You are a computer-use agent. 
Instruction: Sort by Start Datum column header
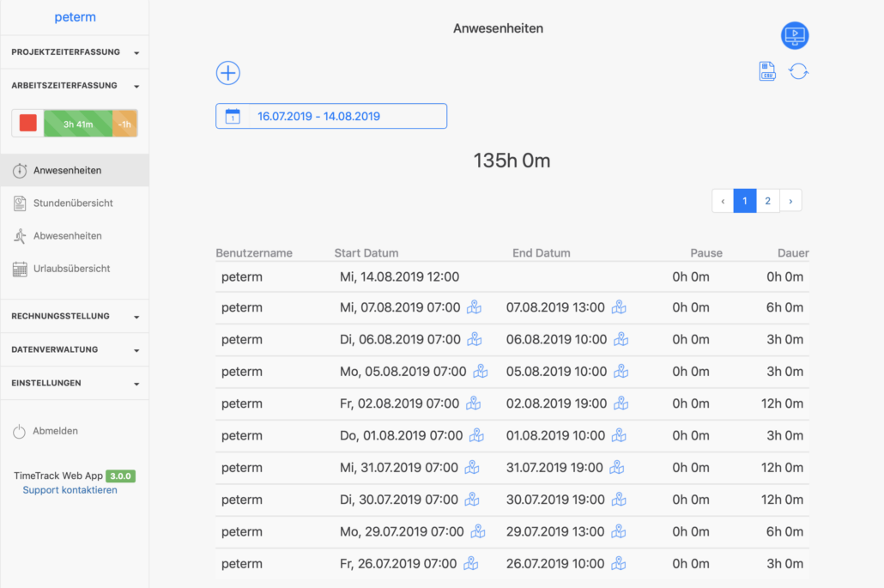pos(366,253)
